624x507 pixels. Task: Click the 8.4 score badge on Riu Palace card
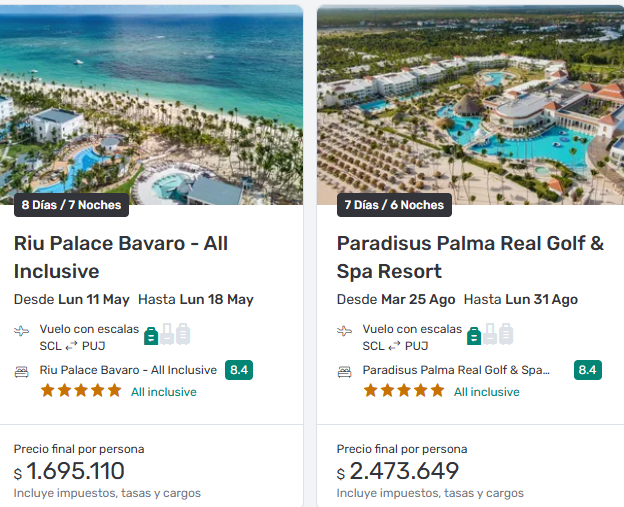[239, 370]
